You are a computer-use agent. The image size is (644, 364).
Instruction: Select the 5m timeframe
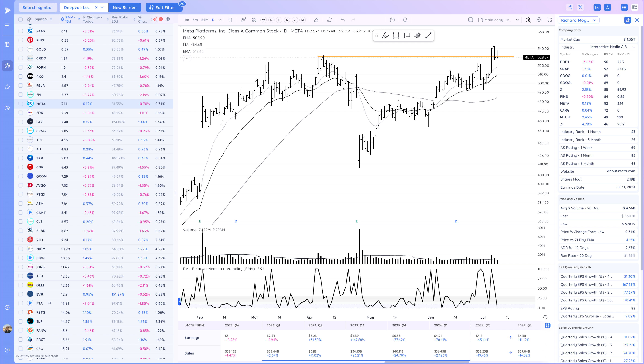(x=195, y=20)
